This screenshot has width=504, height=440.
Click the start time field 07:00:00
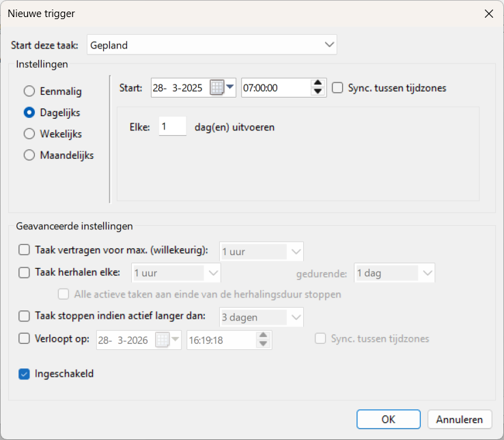click(275, 87)
